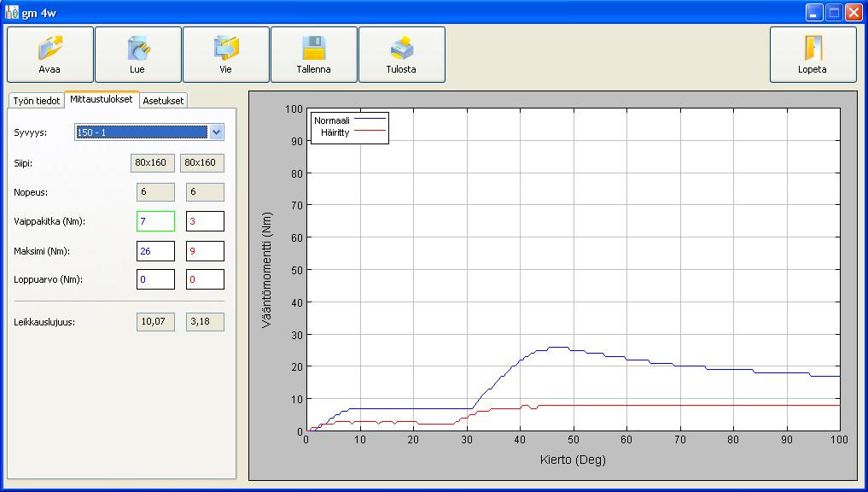The image size is (868, 492).
Task: Click the Häiritty legend entry
Action: (x=352, y=132)
